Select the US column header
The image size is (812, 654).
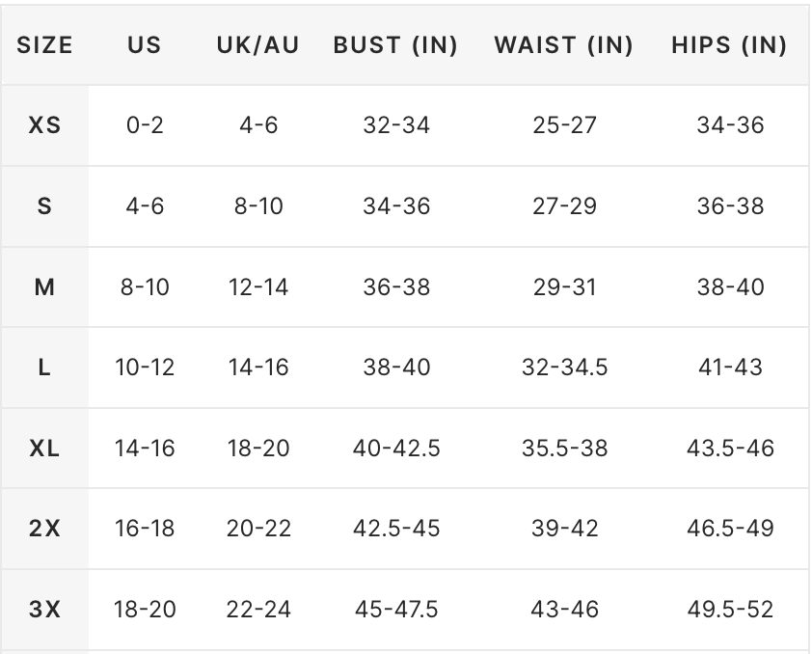pos(145,45)
